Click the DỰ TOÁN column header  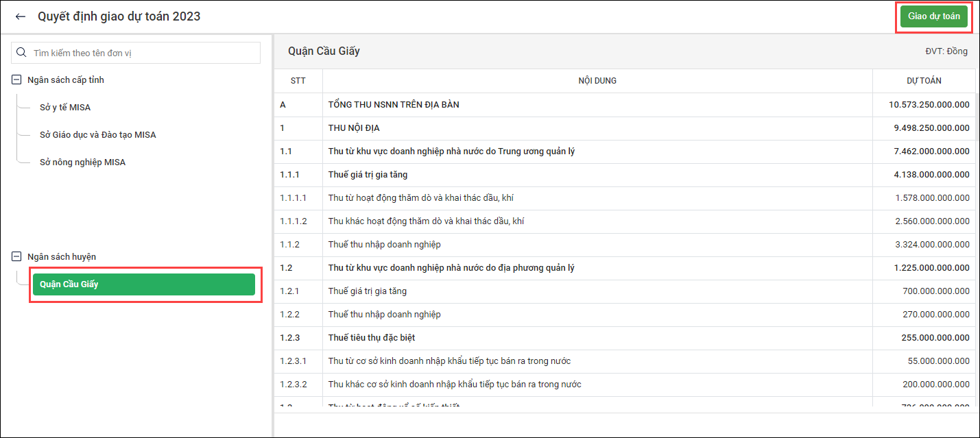coord(923,81)
